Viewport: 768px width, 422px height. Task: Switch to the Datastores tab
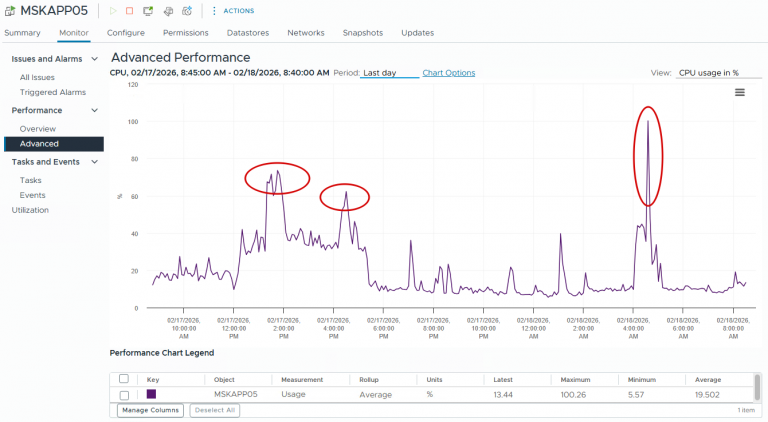(x=248, y=33)
